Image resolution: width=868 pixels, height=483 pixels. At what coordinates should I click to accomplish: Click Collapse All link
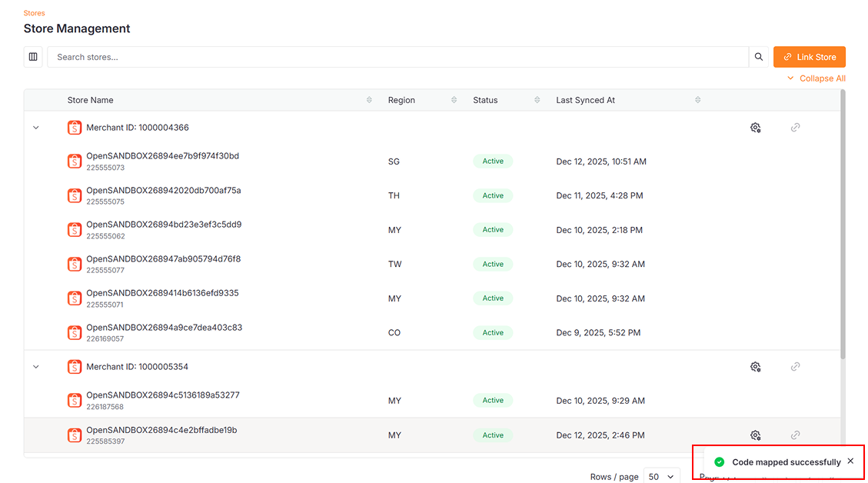[816, 78]
